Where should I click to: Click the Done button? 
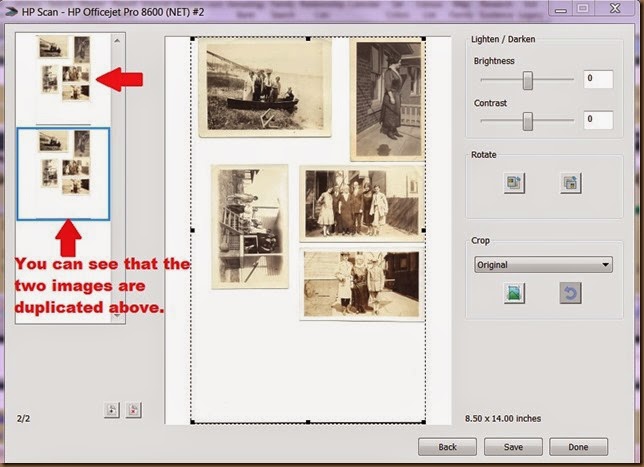tap(578, 446)
